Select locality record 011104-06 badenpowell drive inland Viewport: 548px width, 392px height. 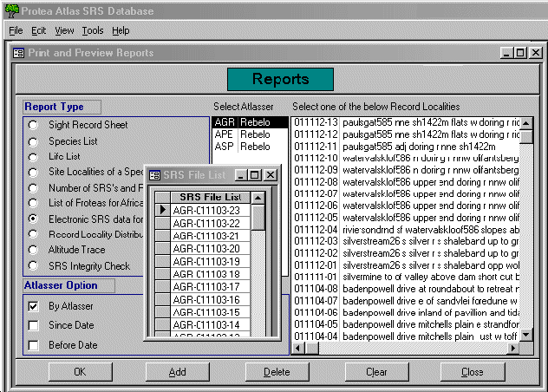click(x=406, y=312)
